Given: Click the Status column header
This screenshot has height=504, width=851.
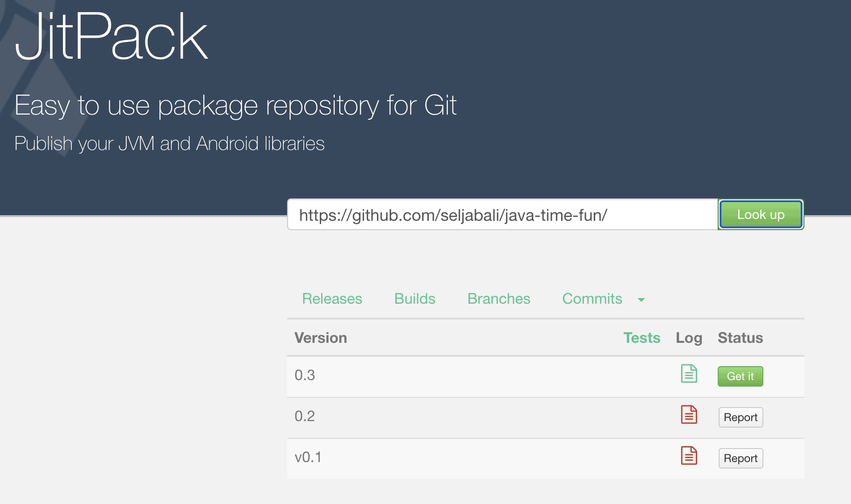Looking at the screenshot, I should coord(740,338).
